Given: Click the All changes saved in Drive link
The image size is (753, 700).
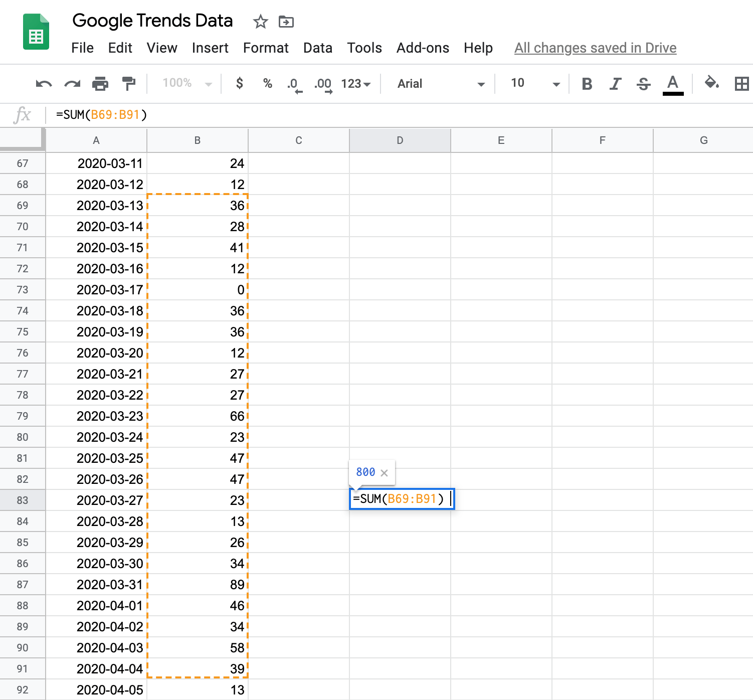Looking at the screenshot, I should pos(595,48).
